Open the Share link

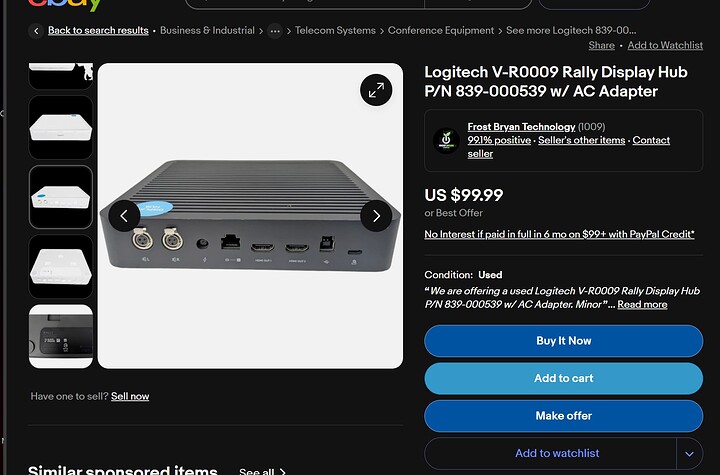(601, 45)
